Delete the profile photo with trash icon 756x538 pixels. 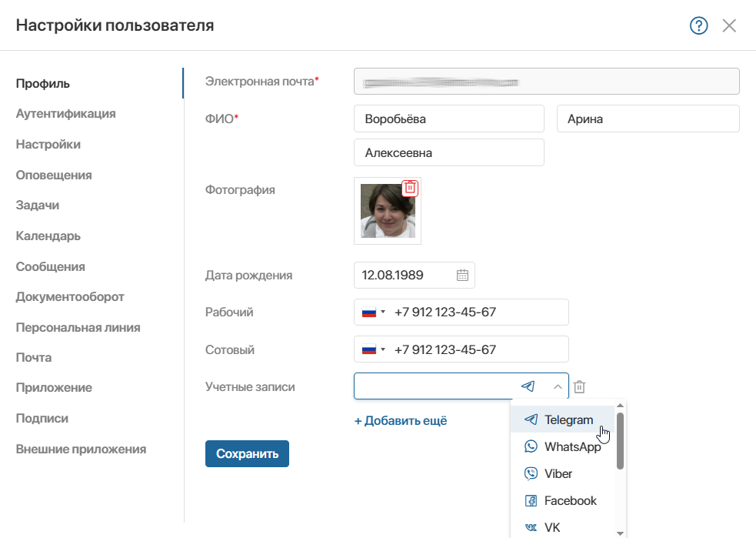point(410,188)
